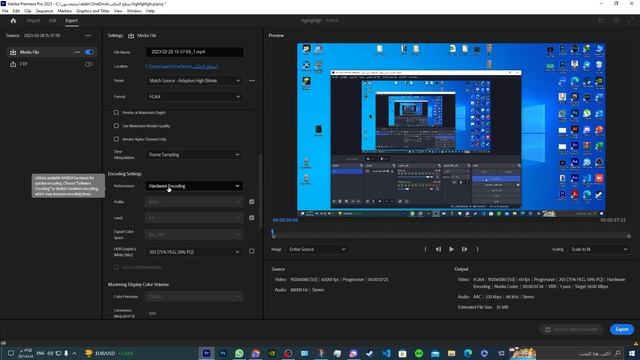Screen dimensions: 640x360
Task: Open Performance Hardware Encoding dropdown
Action: pos(194,186)
